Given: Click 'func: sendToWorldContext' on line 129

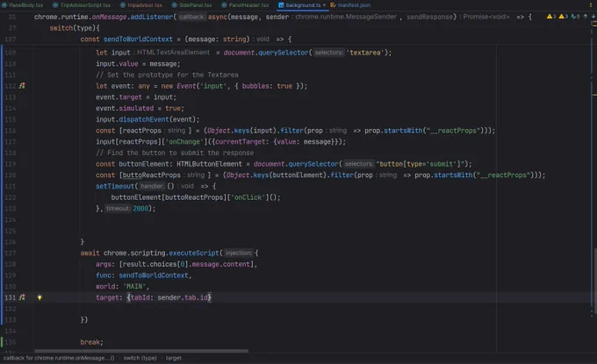Looking at the screenshot, I should pyautogui.click(x=141, y=275).
